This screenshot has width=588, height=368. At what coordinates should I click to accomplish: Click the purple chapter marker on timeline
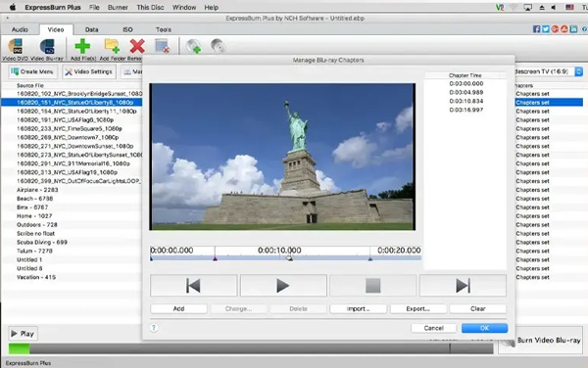point(215,258)
